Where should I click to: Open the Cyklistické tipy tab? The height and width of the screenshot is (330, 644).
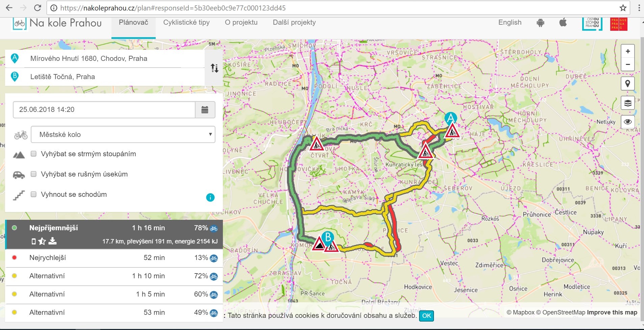click(186, 23)
